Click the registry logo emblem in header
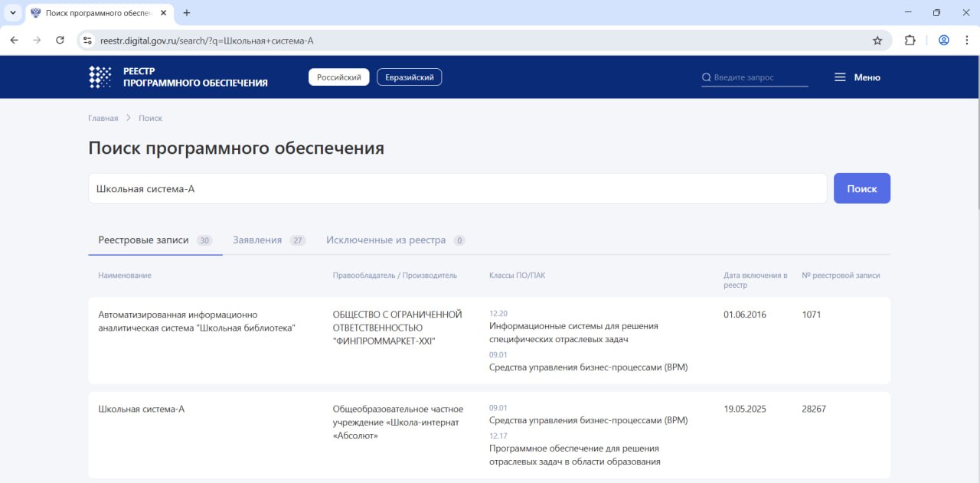 pyautogui.click(x=100, y=77)
